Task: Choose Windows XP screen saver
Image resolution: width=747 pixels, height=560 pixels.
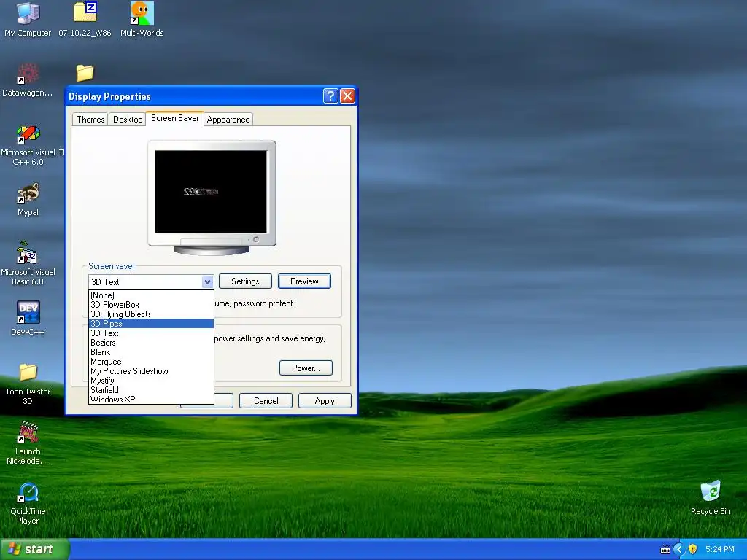Action: point(151,400)
